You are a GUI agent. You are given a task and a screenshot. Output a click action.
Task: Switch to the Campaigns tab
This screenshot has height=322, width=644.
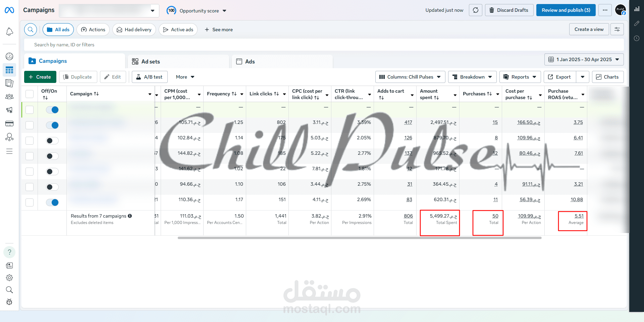[x=74, y=61]
